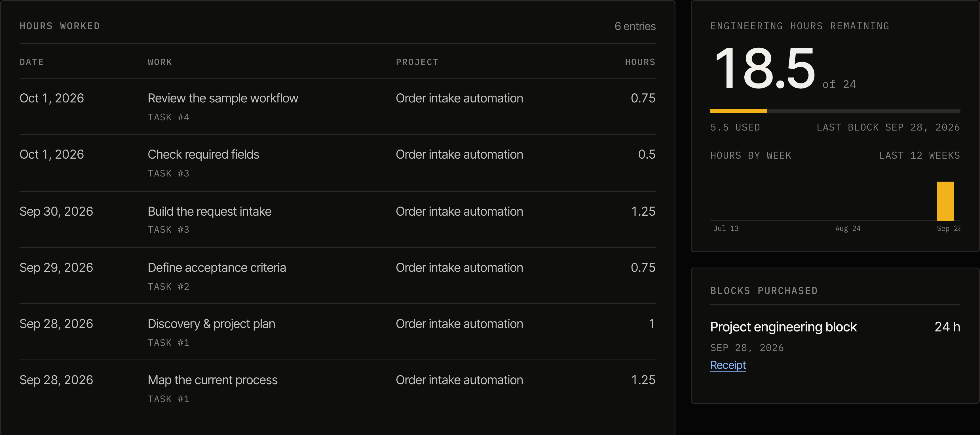Open the Receipt link
Viewport: 980px width, 435px height.
coord(728,365)
